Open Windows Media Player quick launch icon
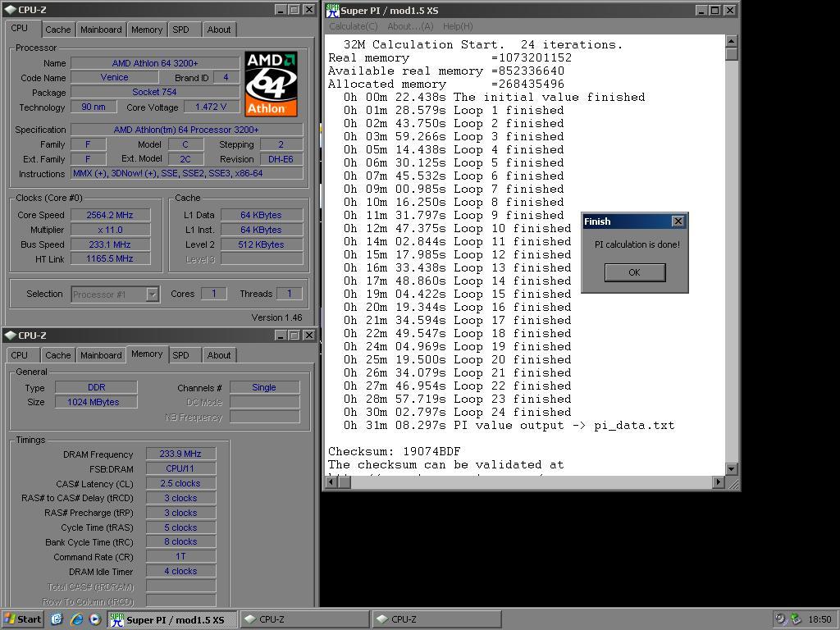 (95, 619)
